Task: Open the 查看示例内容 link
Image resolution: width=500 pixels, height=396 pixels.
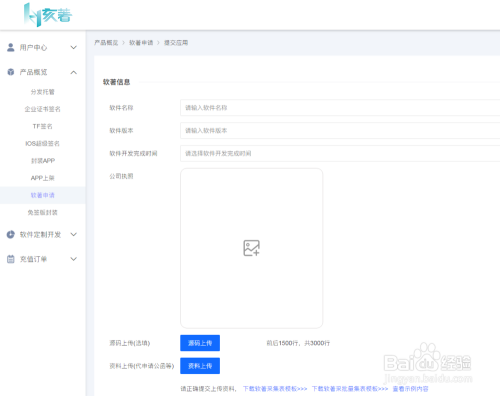Action: tap(410, 389)
